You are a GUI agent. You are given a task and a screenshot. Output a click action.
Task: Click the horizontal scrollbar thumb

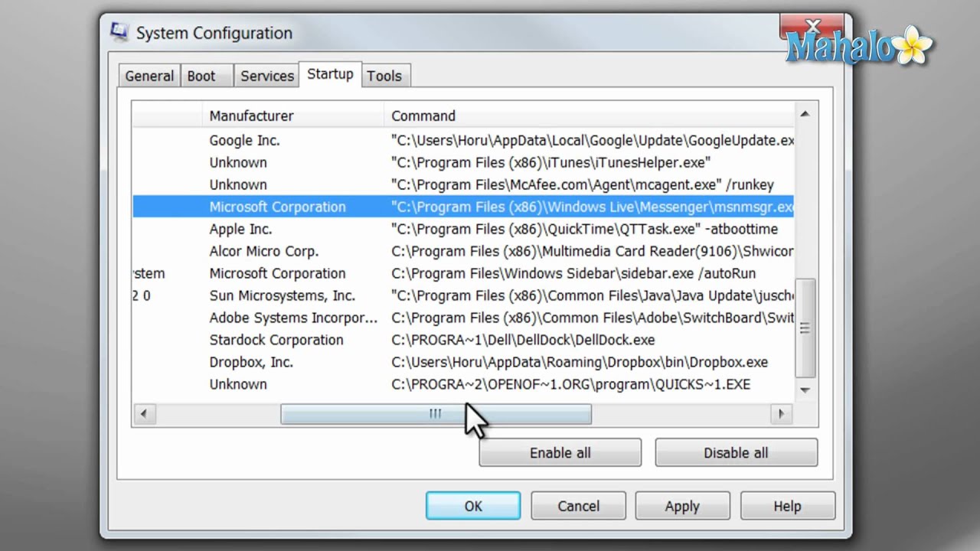(436, 414)
